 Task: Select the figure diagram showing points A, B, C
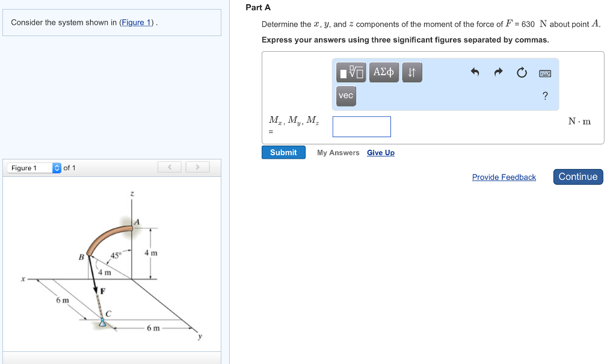(x=112, y=265)
